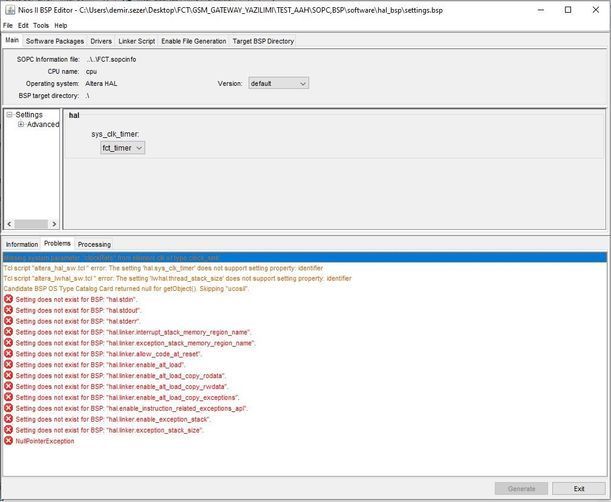The image size is (611, 502).
Task: Click error icon for enable_exception_stack
Action: [8, 419]
